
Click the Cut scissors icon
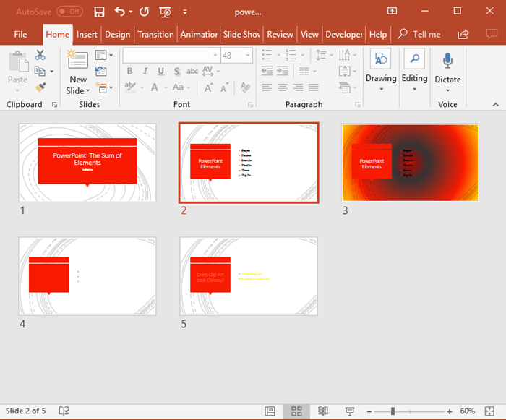coord(40,55)
